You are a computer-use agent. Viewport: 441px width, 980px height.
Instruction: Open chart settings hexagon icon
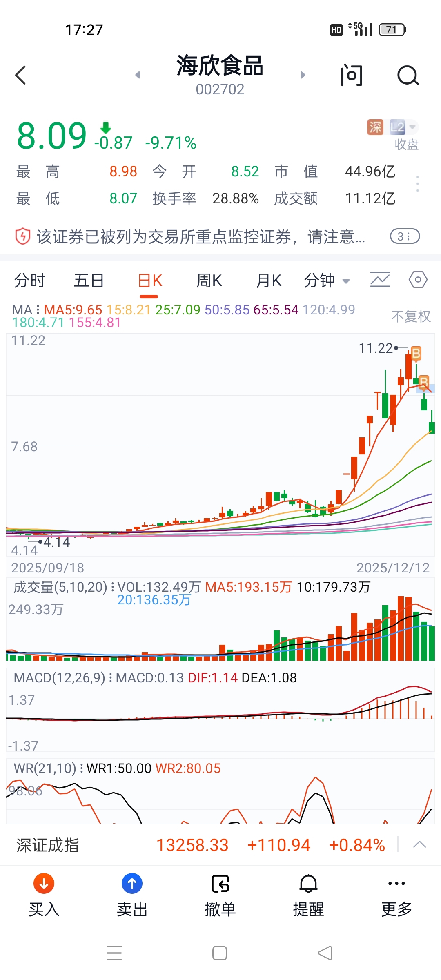pyautogui.click(x=418, y=280)
